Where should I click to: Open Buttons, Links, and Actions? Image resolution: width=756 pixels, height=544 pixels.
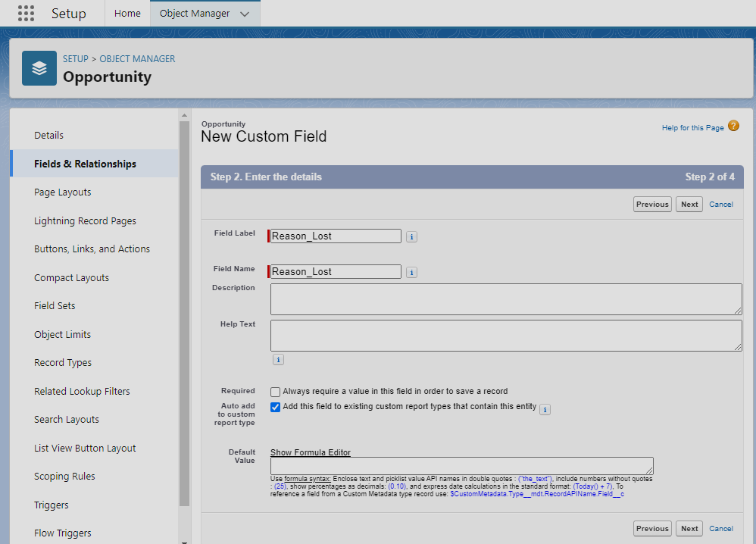point(92,249)
